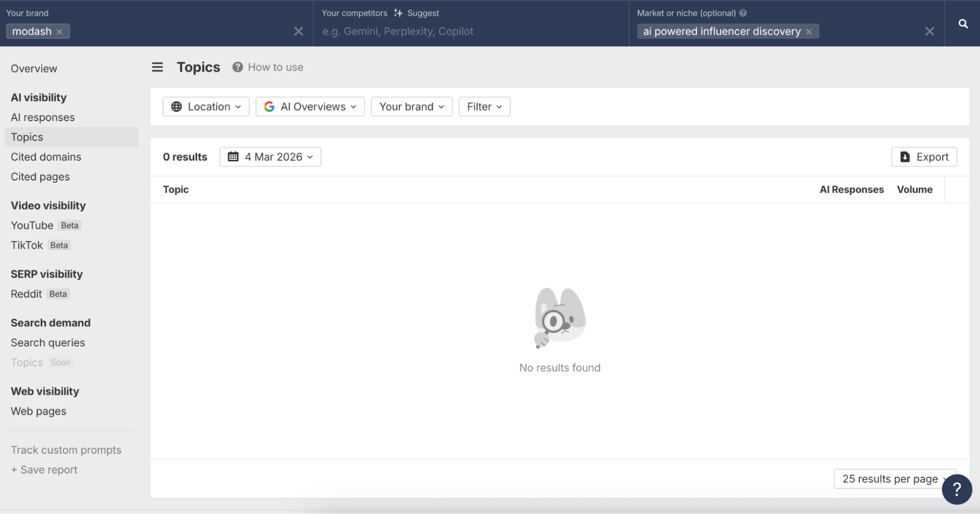Click Track custom prompts link
980x514 pixels.
(66, 450)
